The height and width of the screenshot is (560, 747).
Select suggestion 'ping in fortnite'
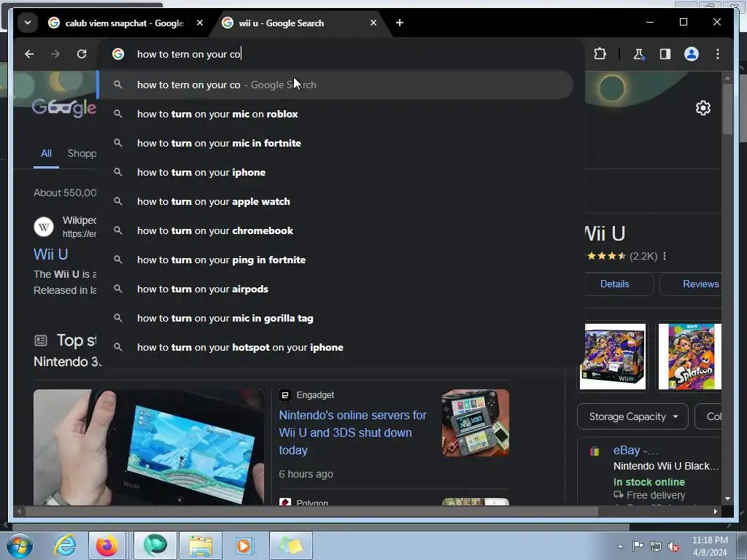coord(335,260)
